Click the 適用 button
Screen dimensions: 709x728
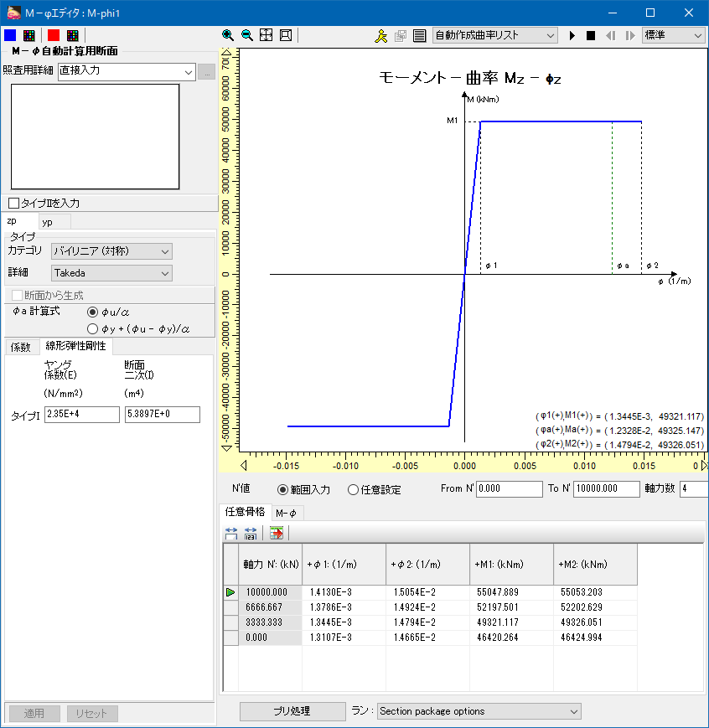click(x=34, y=713)
